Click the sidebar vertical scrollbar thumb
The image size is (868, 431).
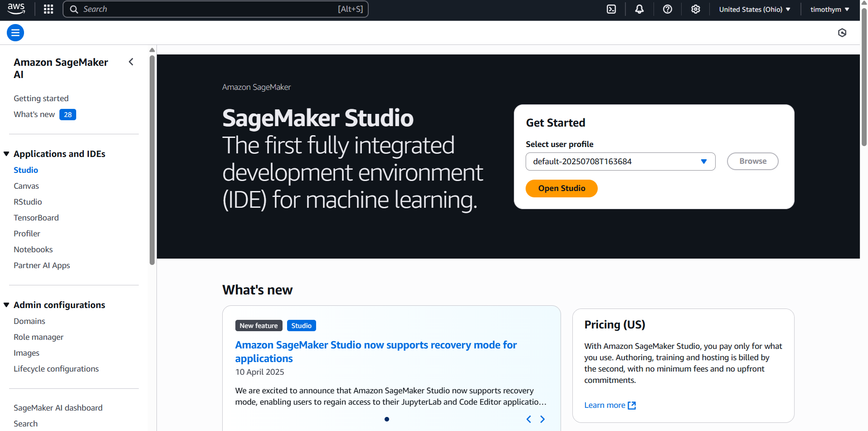(152, 160)
